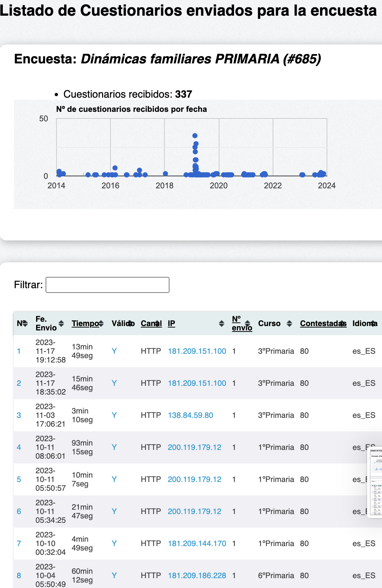Open questionnaire number 8 link
Viewport: 382px width, 588px height.
point(19,576)
